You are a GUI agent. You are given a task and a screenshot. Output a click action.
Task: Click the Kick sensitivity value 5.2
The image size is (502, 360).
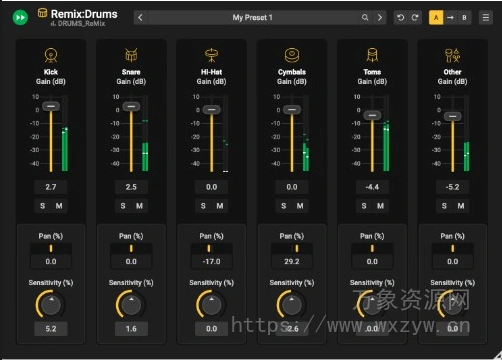click(x=51, y=329)
